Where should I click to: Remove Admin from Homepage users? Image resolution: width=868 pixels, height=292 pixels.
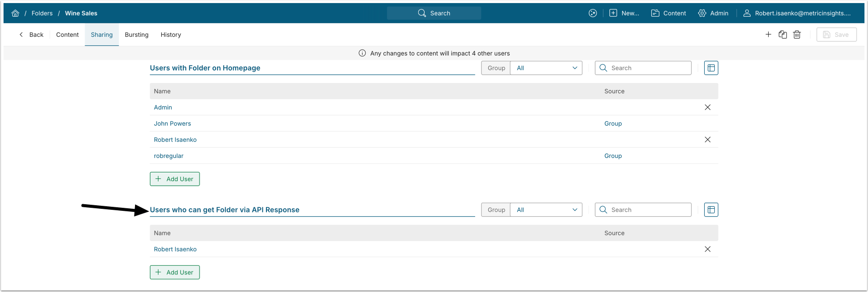[707, 107]
